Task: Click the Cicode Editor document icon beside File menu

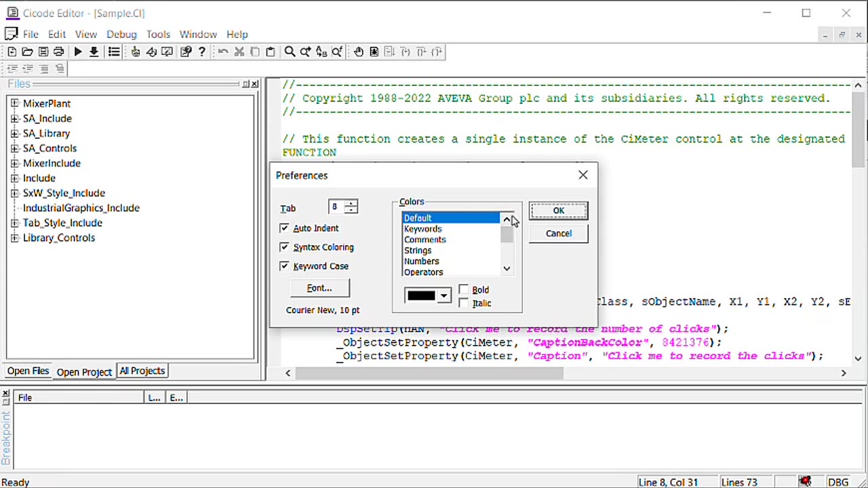Action: 11,34
